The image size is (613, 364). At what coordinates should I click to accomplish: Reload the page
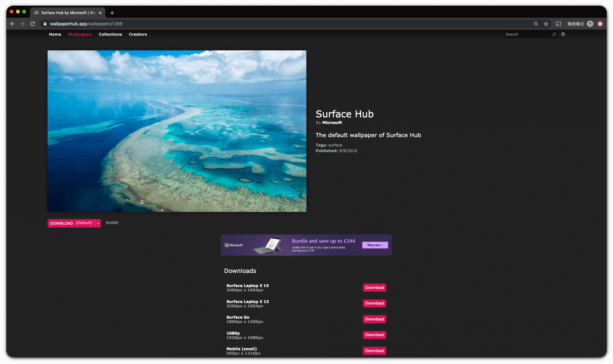tap(33, 24)
